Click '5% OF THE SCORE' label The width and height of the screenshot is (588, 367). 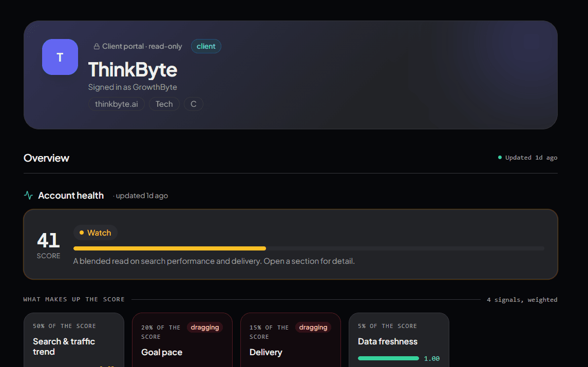(387, 326)
